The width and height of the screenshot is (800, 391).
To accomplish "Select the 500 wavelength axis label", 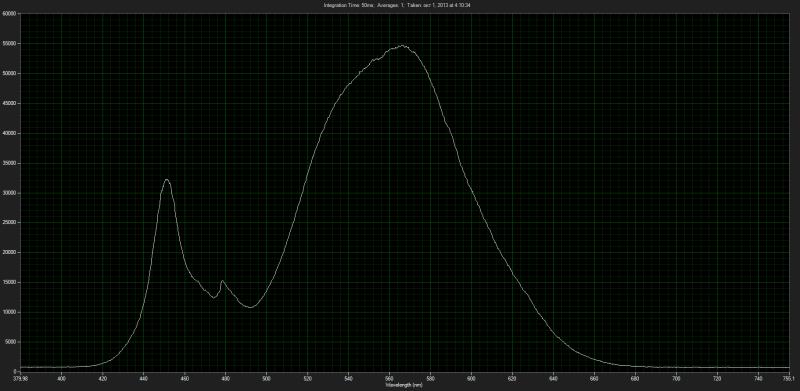I will [x=266, y=379].
